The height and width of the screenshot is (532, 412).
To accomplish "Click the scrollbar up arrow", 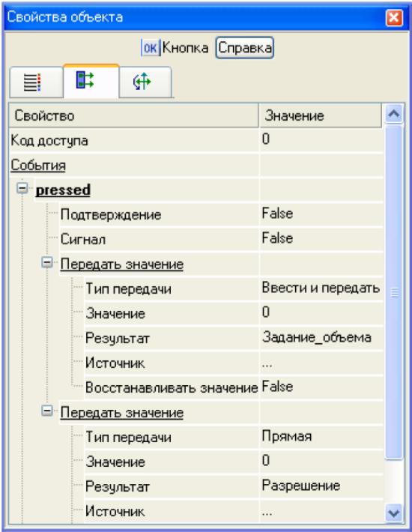I will tap(394, 115).
